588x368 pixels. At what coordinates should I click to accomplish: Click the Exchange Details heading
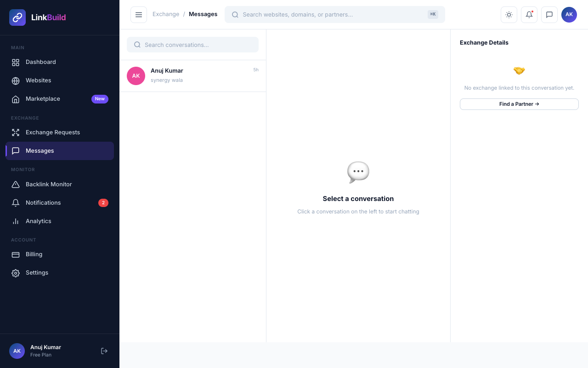pyautogui.click(x=484, y=43)
